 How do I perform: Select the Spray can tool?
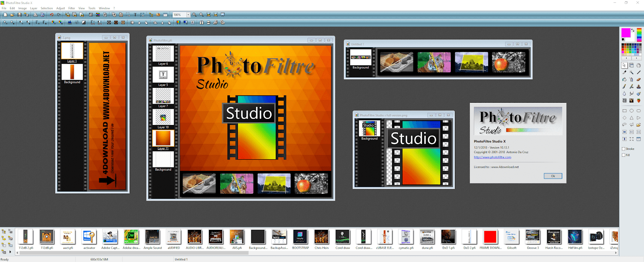(632, 79)
